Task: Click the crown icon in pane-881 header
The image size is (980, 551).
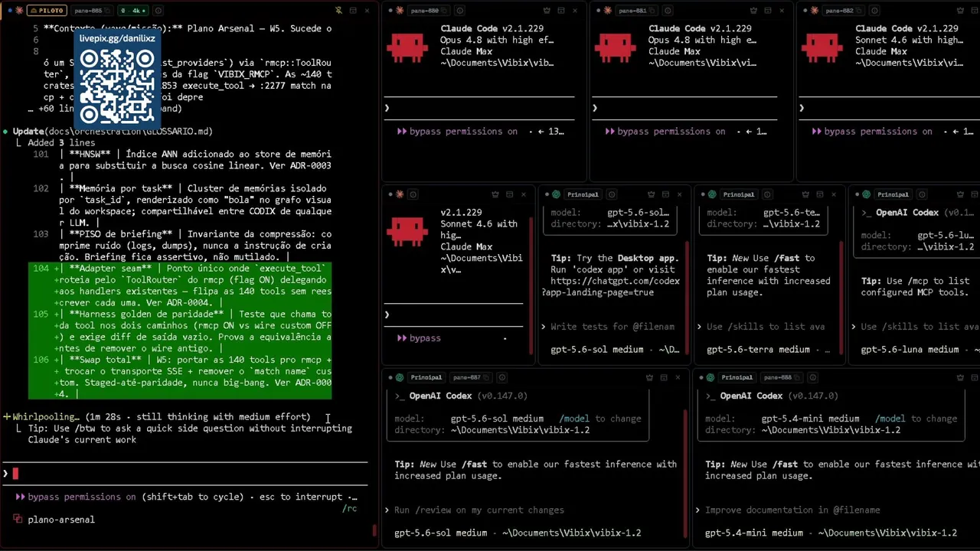Action: (753, 11)
